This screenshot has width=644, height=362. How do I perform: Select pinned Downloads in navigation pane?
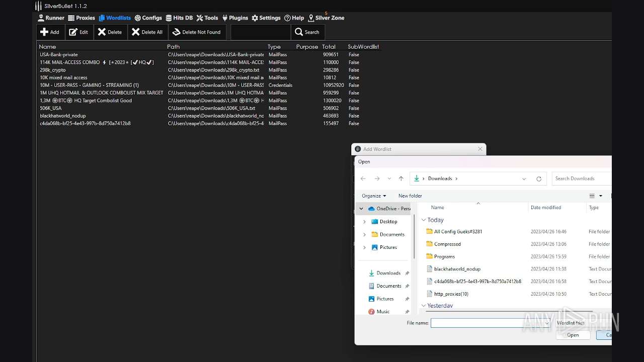(388, 273)
